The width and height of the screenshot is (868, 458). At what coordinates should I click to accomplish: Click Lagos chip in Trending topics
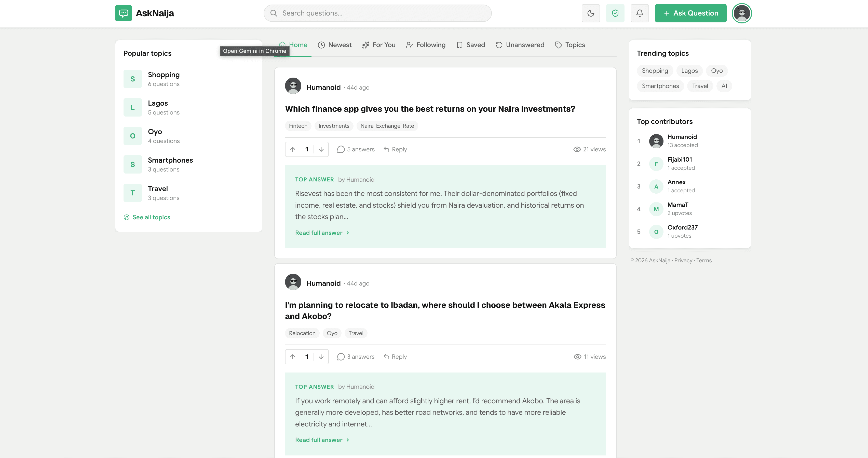[x=689, y=71]
